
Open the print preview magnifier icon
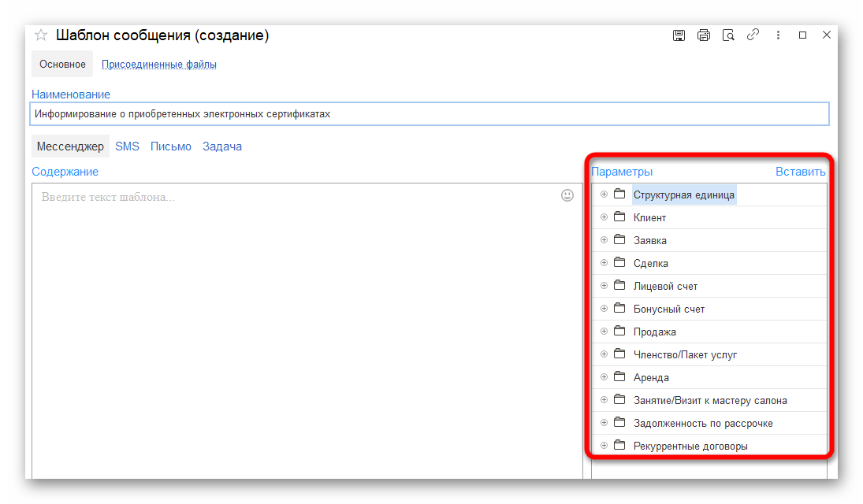[728, 35]
